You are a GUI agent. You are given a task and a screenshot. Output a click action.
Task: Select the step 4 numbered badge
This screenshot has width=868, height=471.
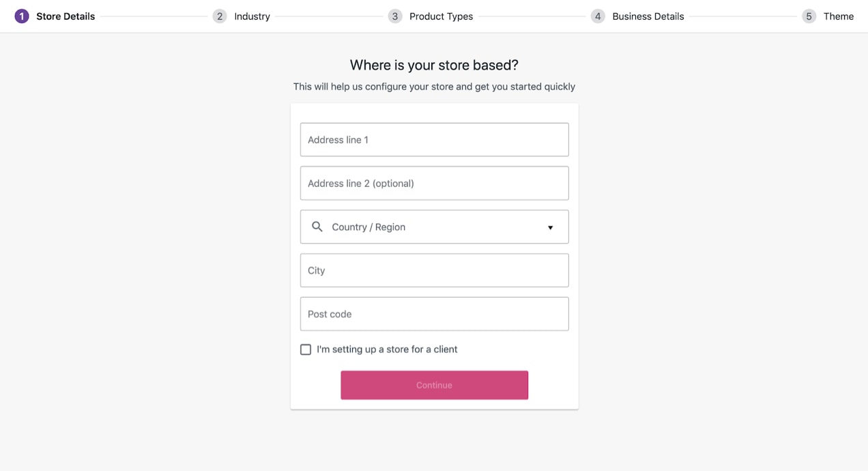[x=598, y=15]
